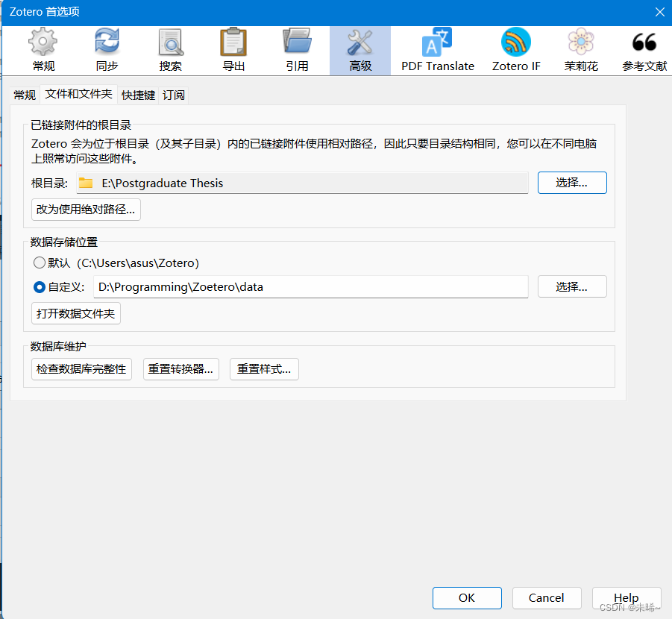Open the Zotero IF plugin pane
The height and width of the screenshot is (619, 672).
tap(516, 51)
